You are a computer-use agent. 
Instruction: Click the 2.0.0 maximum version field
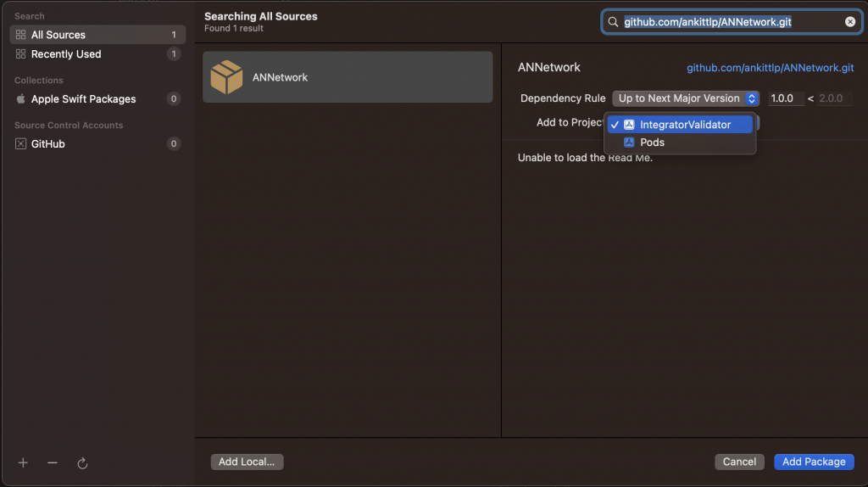click(x=835, y=98)
